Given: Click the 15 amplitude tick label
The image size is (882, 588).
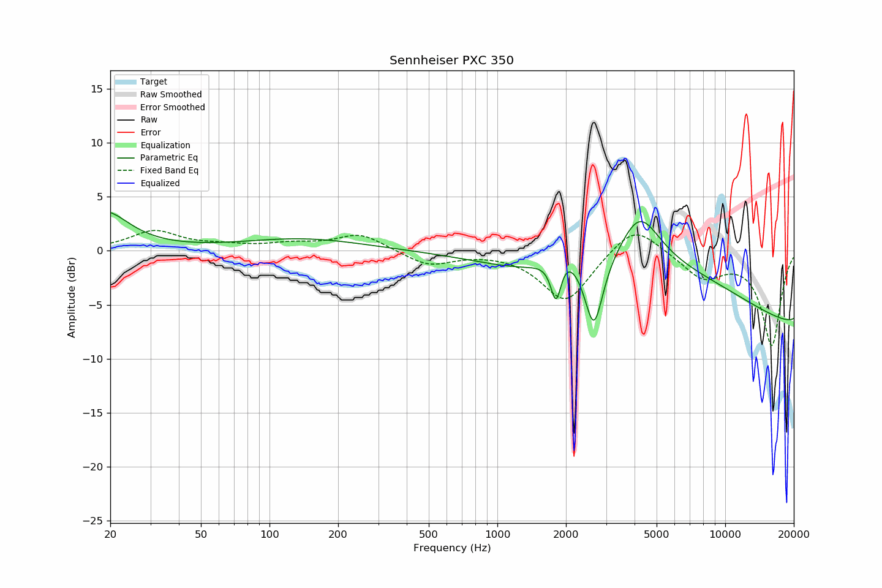Looking at the screenshot, I should point(97,89).
